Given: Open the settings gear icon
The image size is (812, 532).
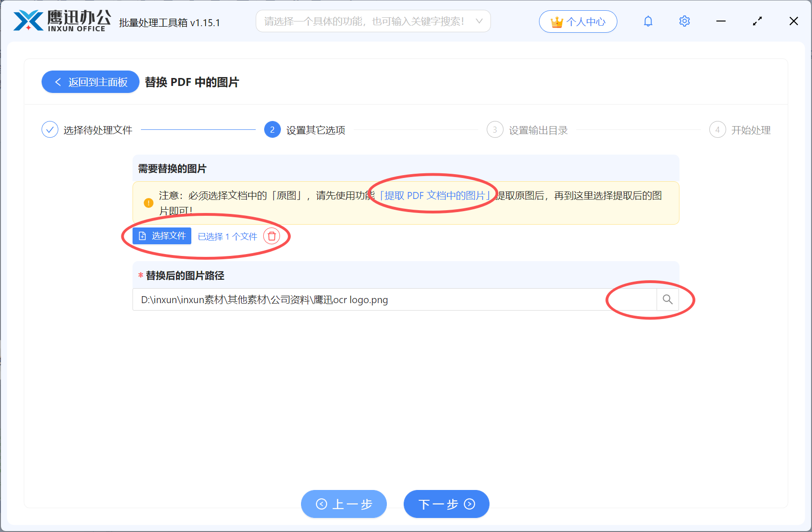Looking at the screenshot, I should pos(684,21).
